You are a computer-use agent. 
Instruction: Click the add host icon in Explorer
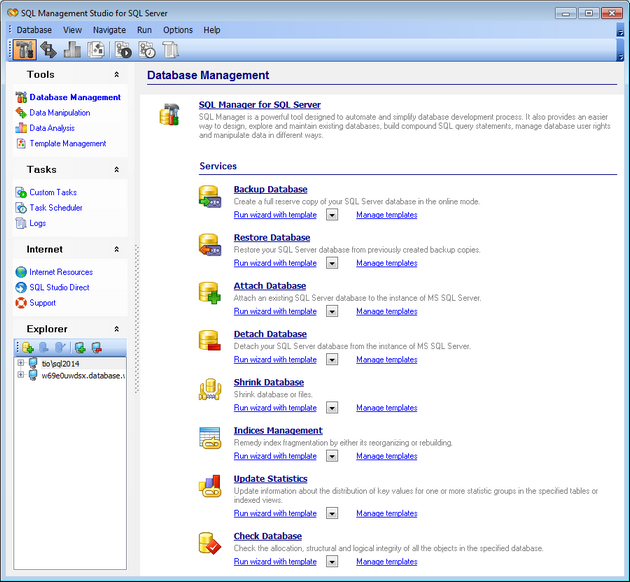point(79,347)
